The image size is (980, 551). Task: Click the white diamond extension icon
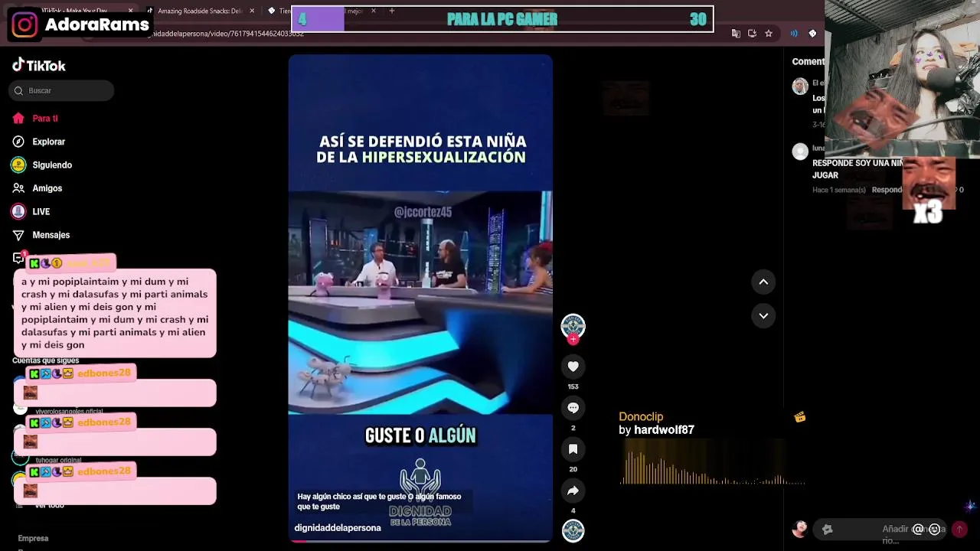click(x=812, y=34)
